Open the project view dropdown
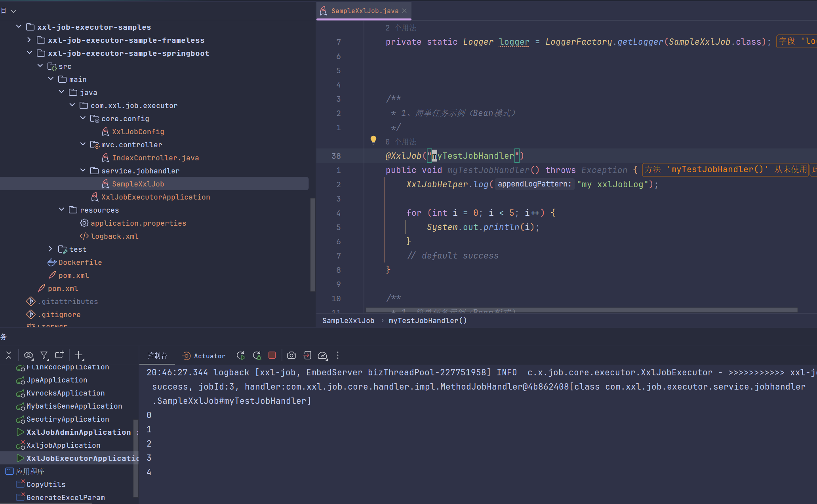The height and width of the screenshot is (504, 817). click(13, 11)
